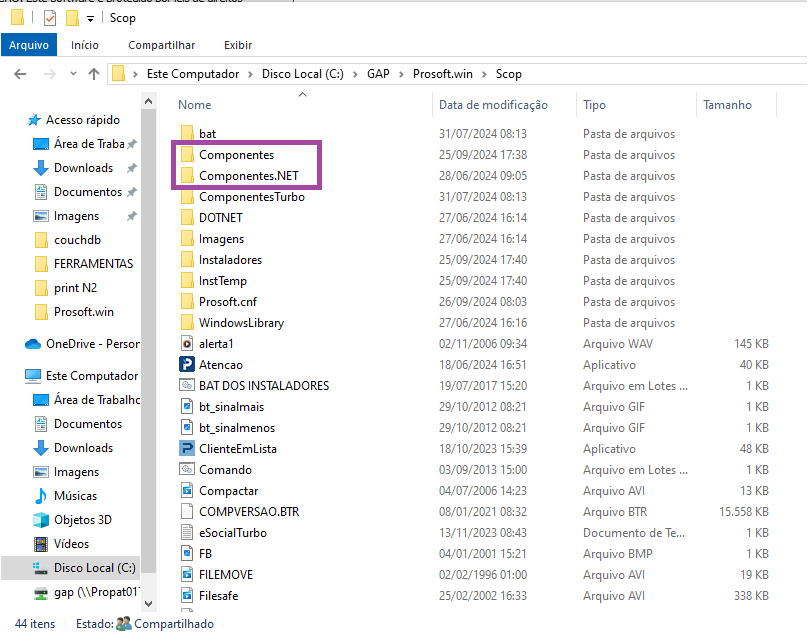Select the FILEMOVE AVI file icon
811x636 pixels.
click(187, 575)
